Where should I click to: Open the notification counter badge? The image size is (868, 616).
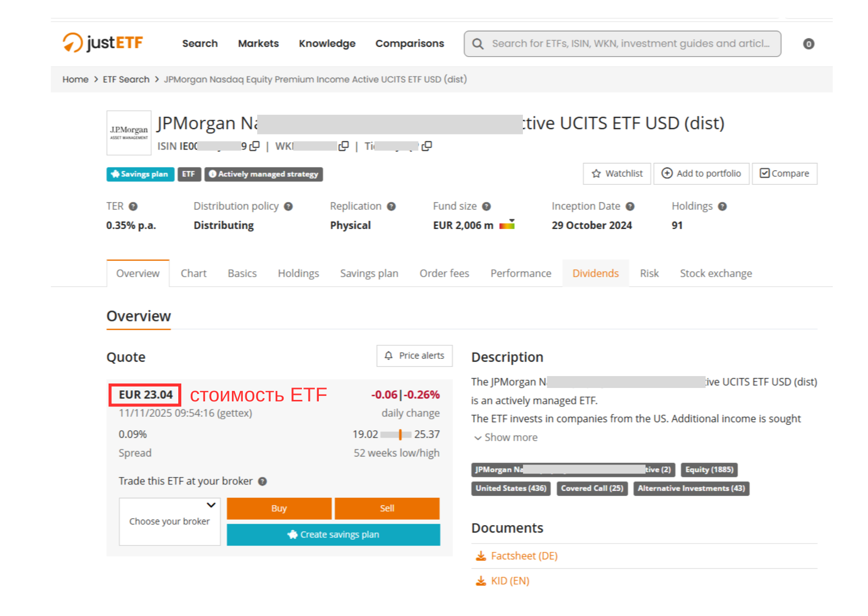808,44
